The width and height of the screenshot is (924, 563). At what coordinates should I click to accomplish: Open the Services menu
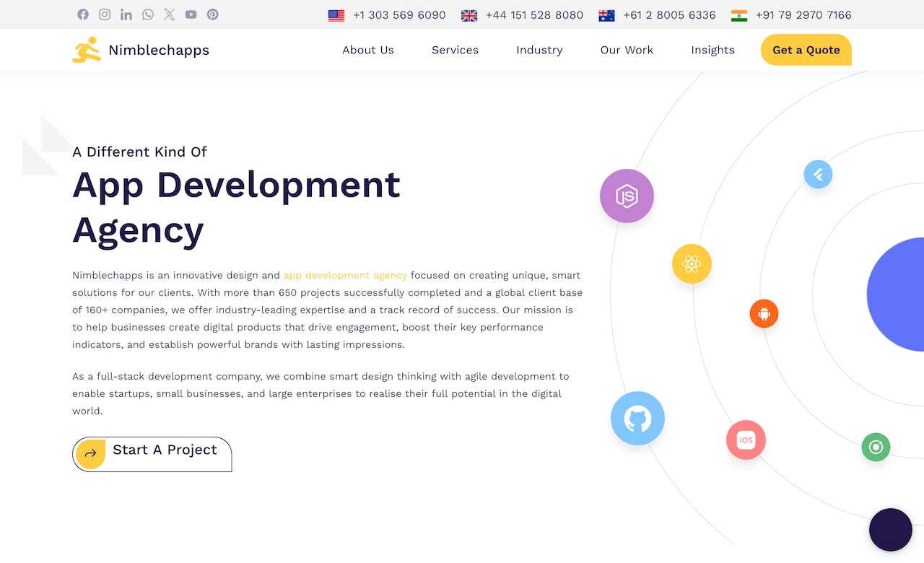click(x=455, y=50)
